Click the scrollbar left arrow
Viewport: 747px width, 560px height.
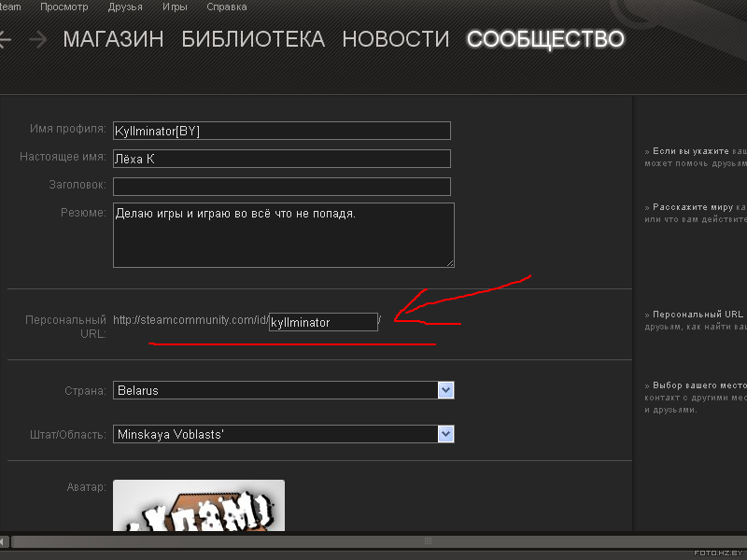click(5, 541)
